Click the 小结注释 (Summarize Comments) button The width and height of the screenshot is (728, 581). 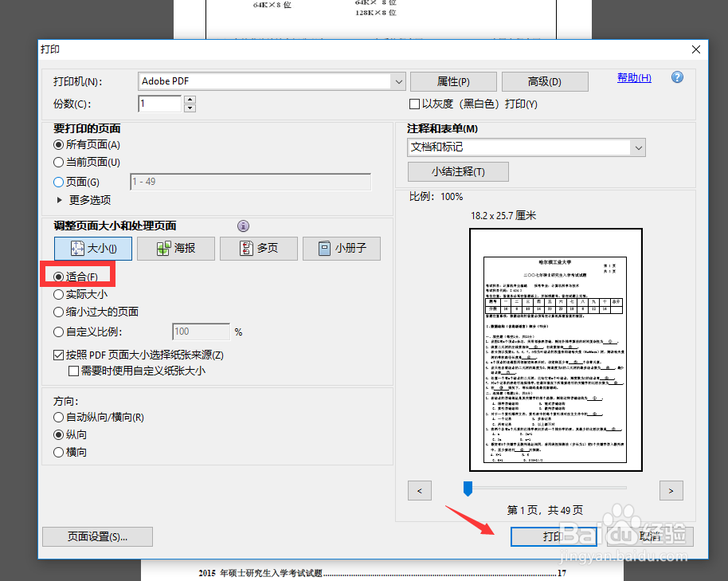pyautogui.click(x=458, y=171)
